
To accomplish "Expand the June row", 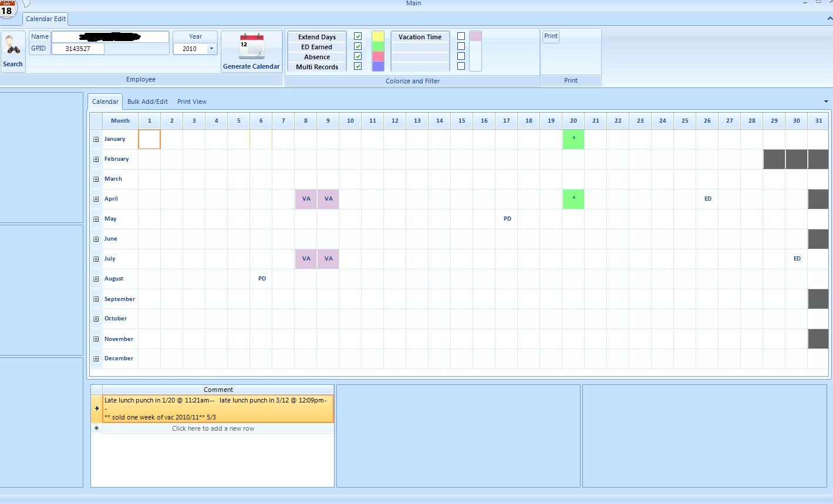I will (x=96, y=239).
